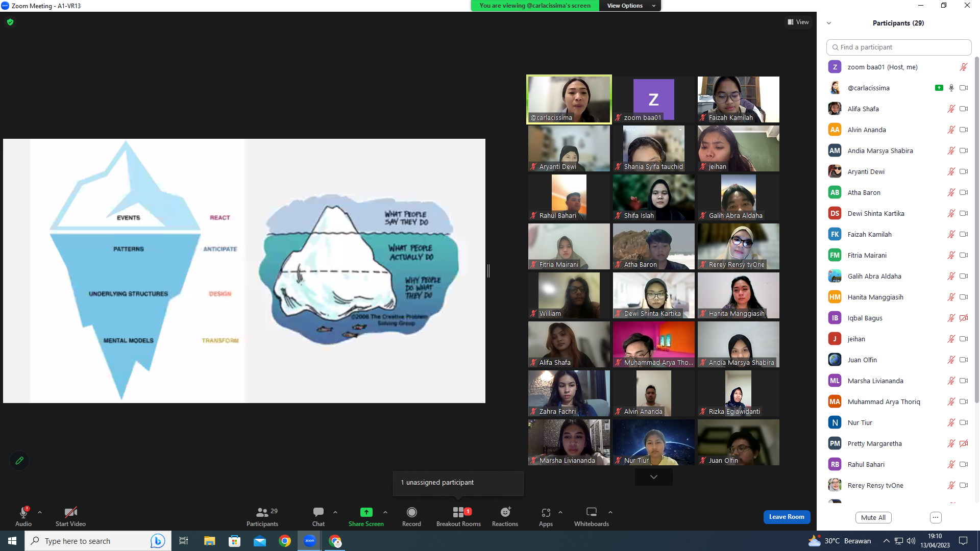
Task: Open Task View on the taskbar
Action: pyautogui.click(x=184, y=541)
